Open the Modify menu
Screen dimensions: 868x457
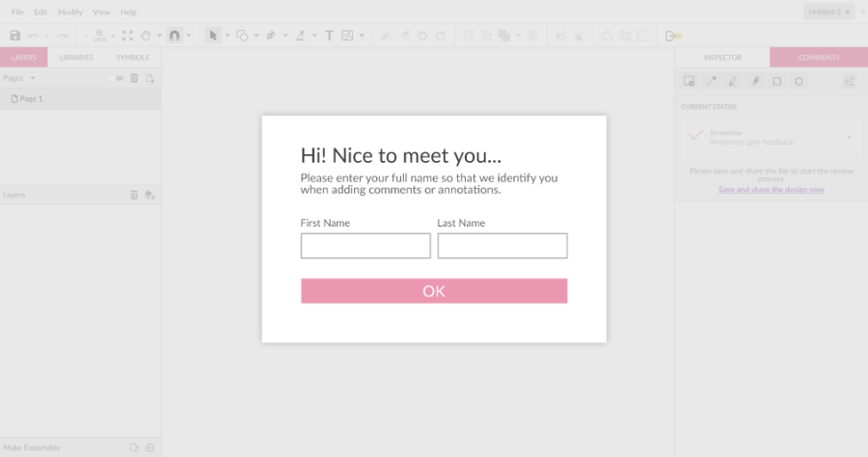(69, 13)
